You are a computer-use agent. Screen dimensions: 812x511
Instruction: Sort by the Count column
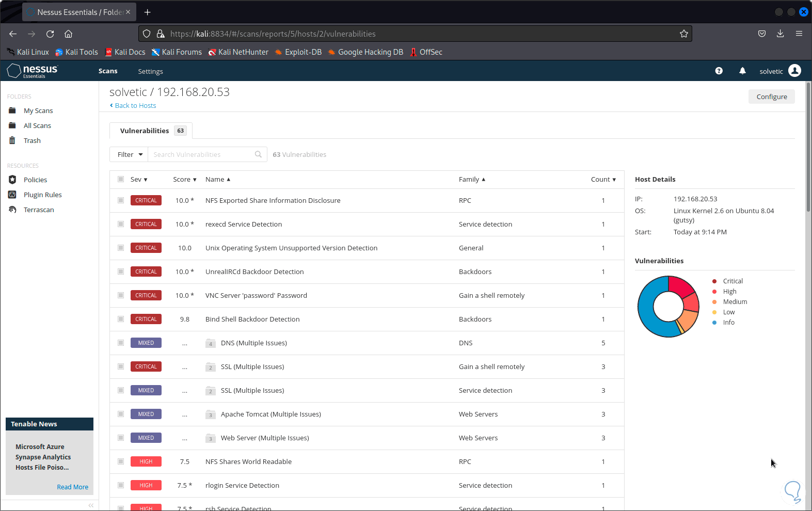coord(603,179)
